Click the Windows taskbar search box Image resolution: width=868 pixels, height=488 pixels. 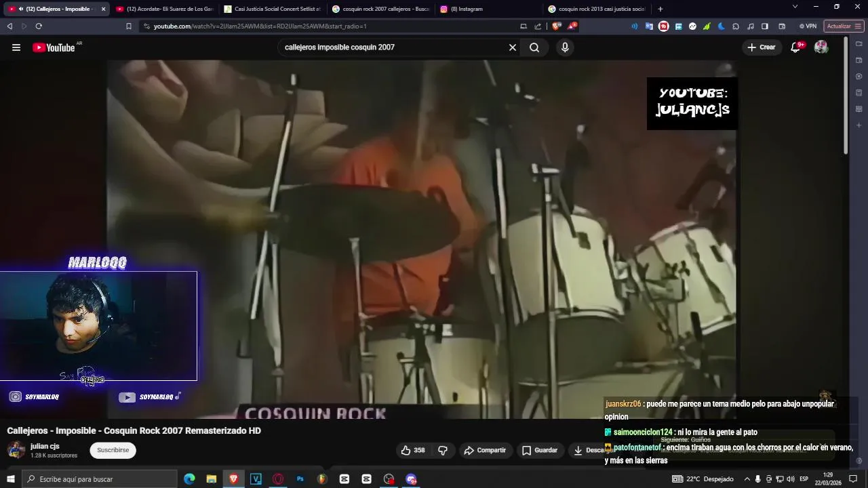click(x=100, y=479)
